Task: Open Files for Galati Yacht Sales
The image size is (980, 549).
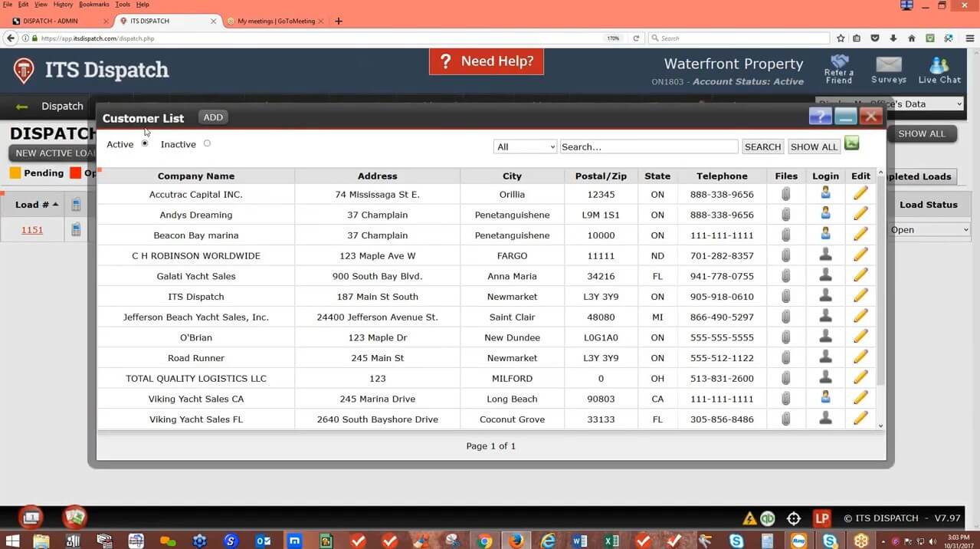Action: click(x=785, y=277)
